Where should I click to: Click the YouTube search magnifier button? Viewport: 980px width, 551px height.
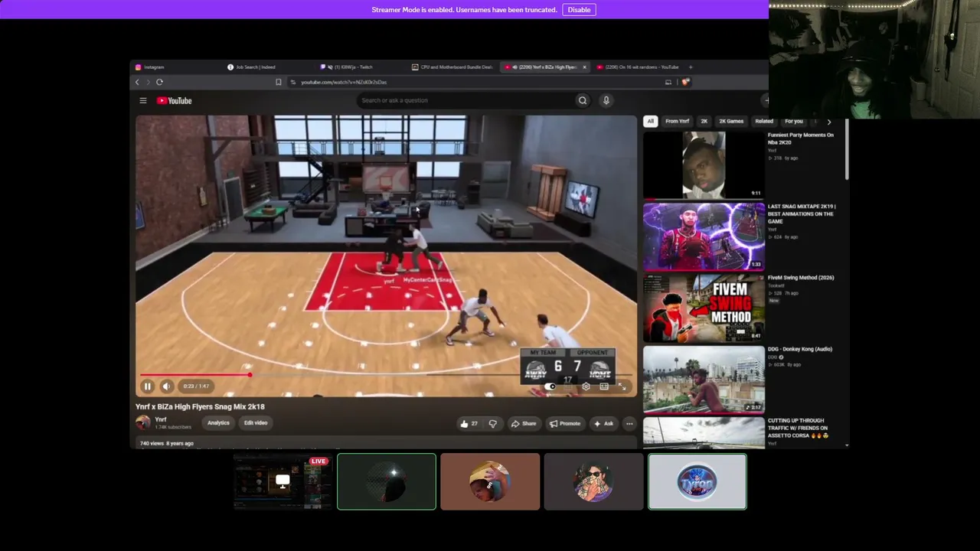pos(583,100)
